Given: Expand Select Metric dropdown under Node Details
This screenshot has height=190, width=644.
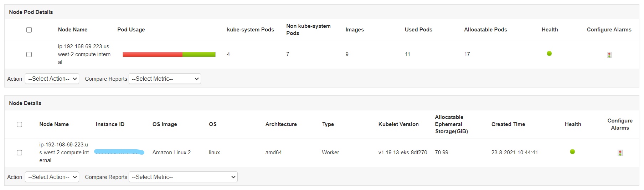Looking at the screenshot, I should coord(183,177).
